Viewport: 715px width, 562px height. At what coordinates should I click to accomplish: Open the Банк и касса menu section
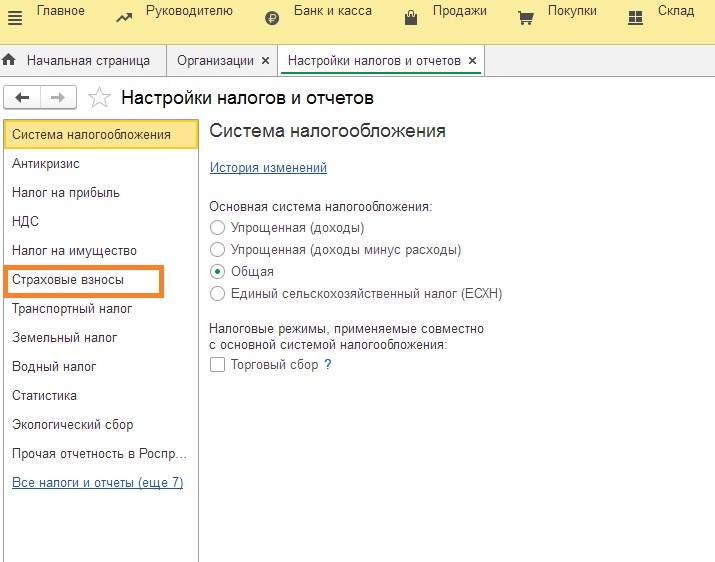coord(333,10)
